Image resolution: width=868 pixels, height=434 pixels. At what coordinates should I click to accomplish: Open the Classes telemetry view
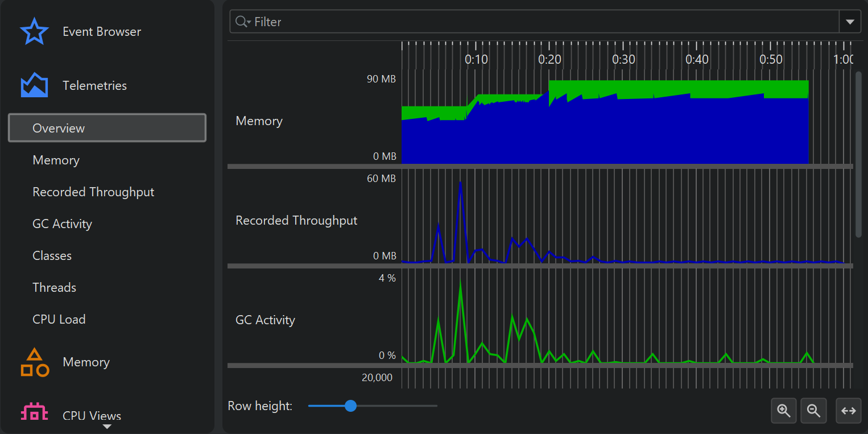pos(52,256)
